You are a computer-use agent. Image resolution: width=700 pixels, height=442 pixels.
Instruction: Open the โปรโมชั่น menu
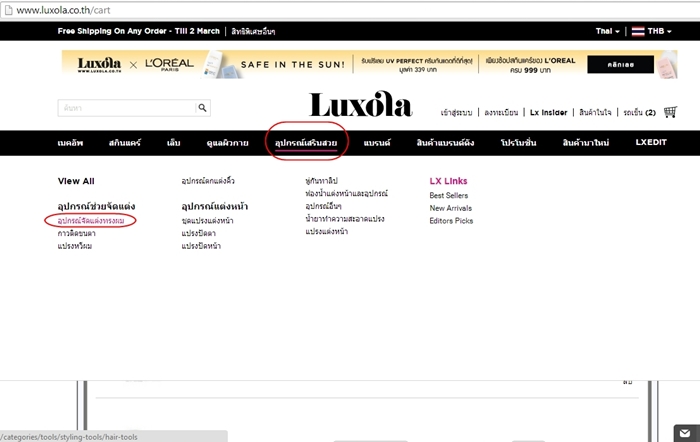pyautogui.click(x=518, y=143)
